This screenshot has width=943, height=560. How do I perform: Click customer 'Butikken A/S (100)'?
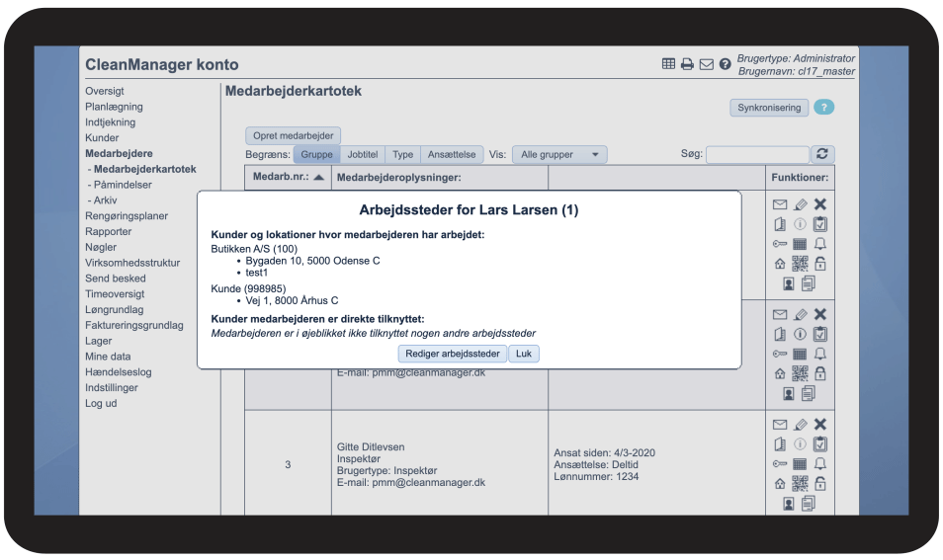click(254, 249)
